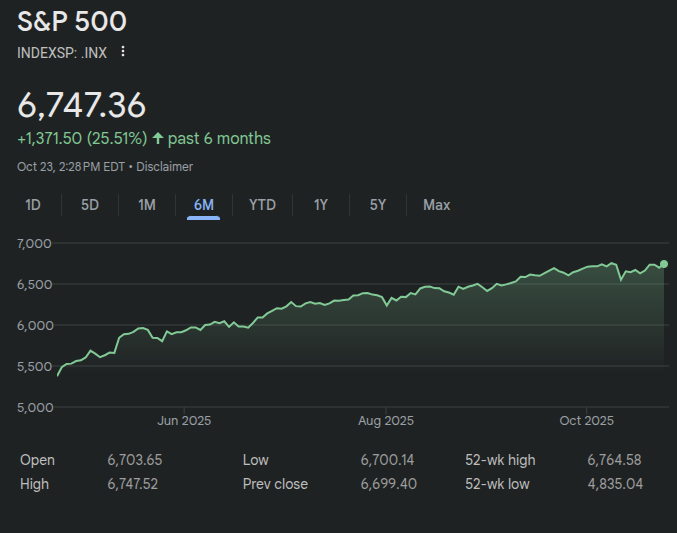The height and width of the screenshot is (533, 677).
Task: Click the Oct 2025 axis label
Action: click(586, 421)
